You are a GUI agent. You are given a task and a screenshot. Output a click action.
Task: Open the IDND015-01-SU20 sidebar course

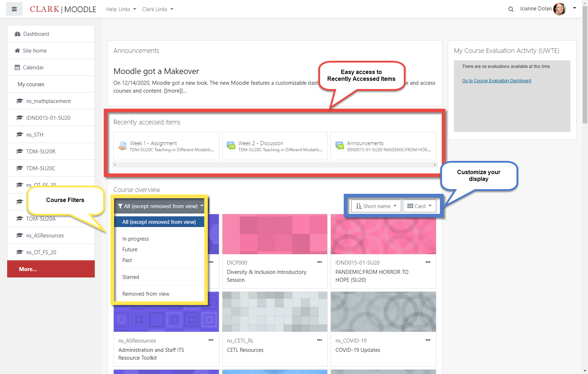pyautogui.click(x=51, y=118)
